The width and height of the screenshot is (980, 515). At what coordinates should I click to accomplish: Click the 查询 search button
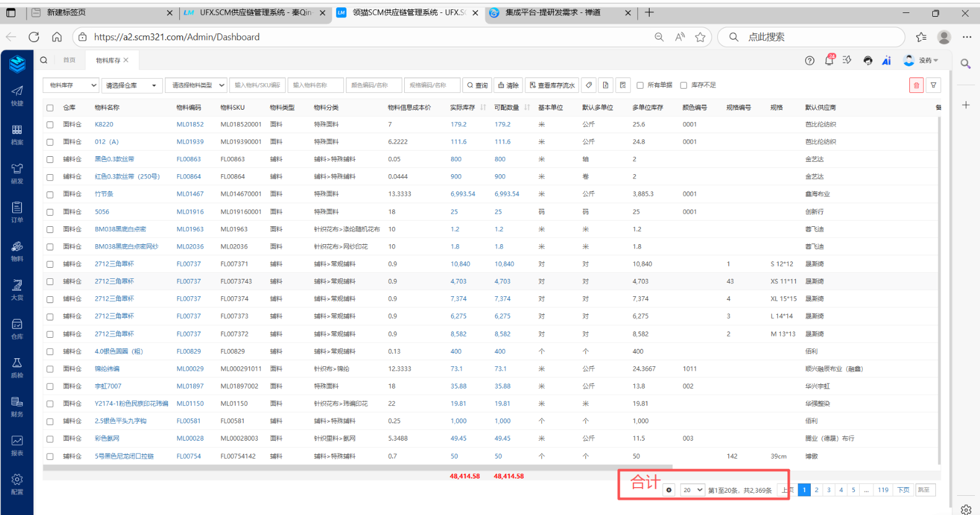(x=477, y=86)
